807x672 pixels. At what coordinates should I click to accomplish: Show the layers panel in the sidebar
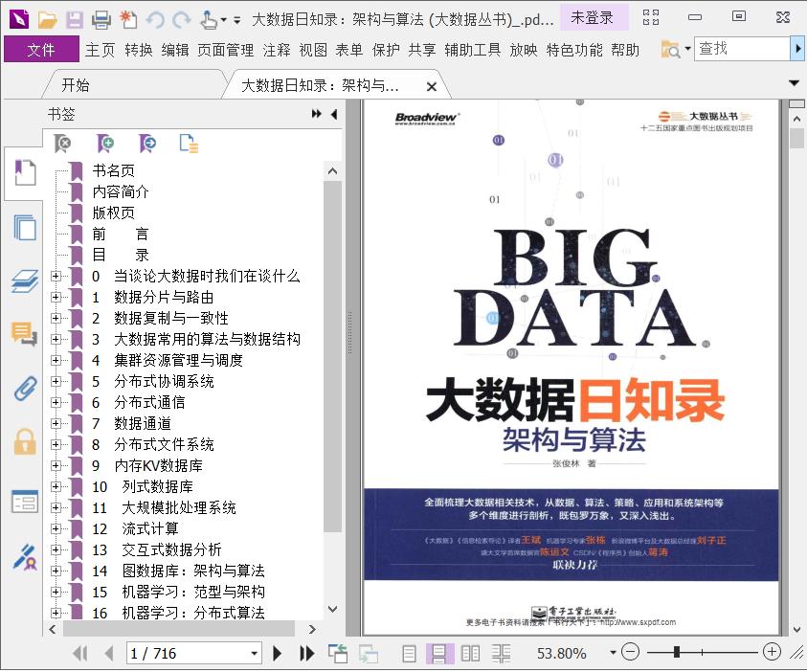click(25, 280)
